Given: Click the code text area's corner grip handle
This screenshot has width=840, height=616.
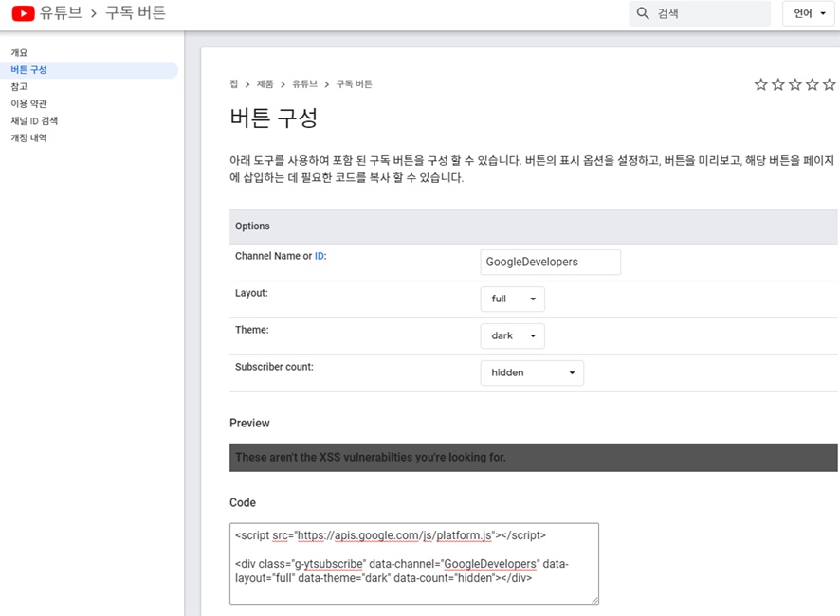Looking at the screenshot, I should [x=594, y=601].
